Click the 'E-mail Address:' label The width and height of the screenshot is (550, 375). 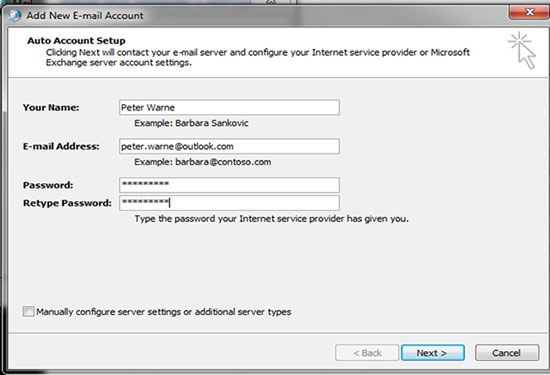(x=61, y=146)
